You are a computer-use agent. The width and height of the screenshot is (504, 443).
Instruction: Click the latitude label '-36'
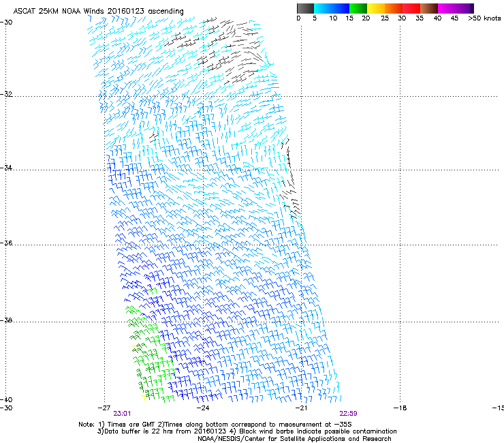(6, 243)
